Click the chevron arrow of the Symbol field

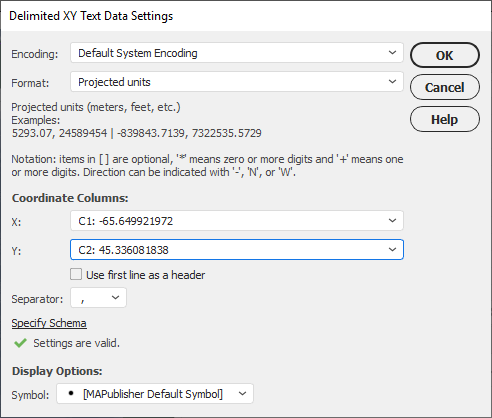[242, 394]
